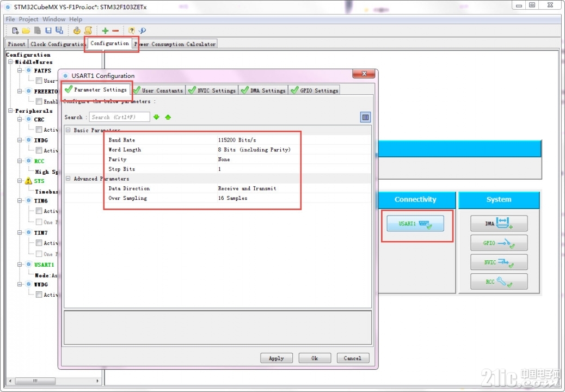
Task: Select the USART1 item in the Peripherals tree
Action: point(44,265)
